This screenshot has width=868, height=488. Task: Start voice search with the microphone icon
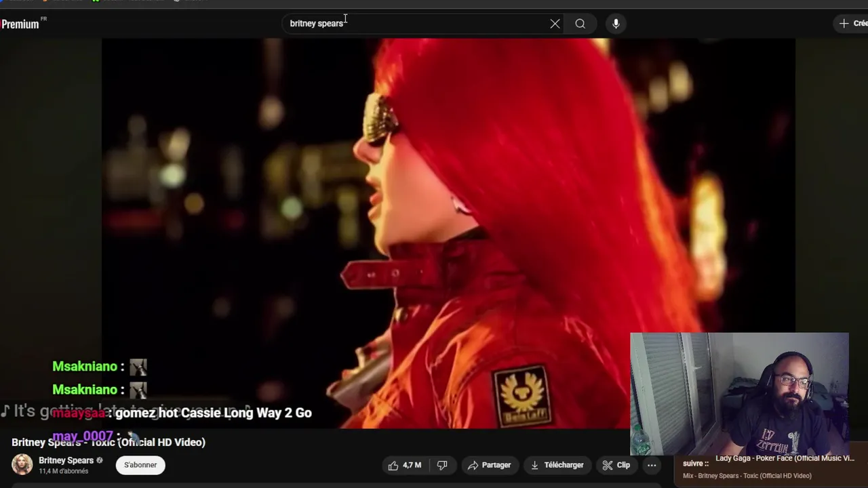616,24
